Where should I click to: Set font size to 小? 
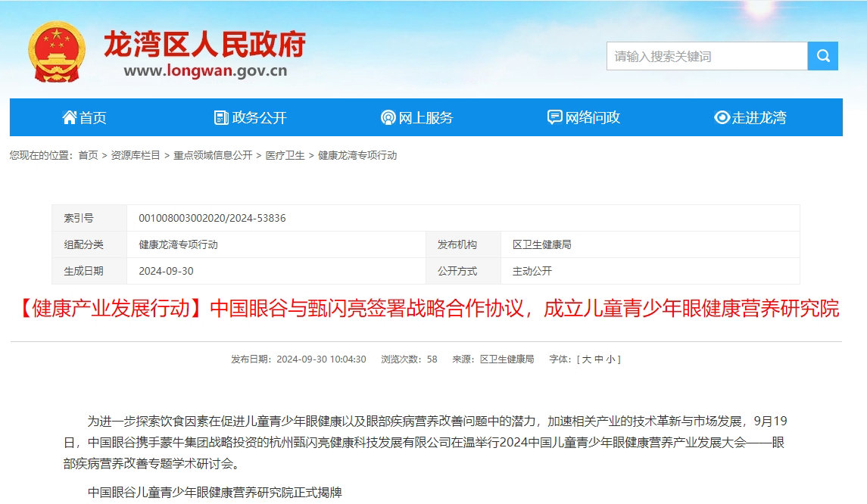pos(610,359)
